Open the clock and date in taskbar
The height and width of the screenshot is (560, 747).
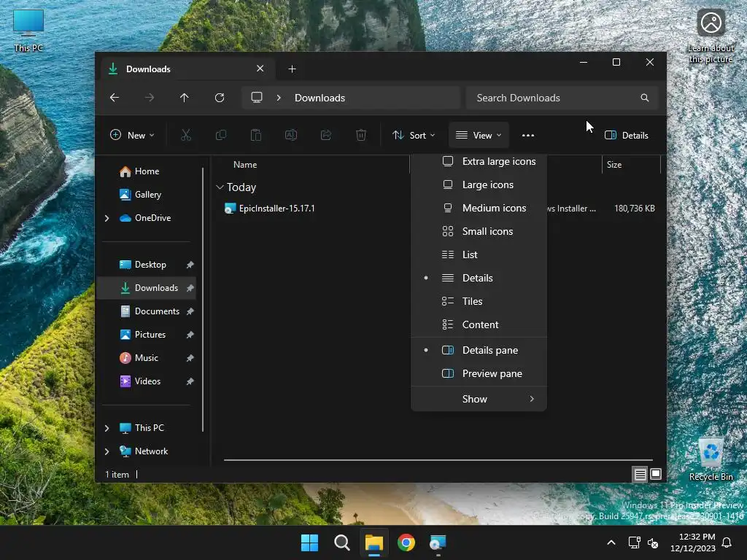693,542
